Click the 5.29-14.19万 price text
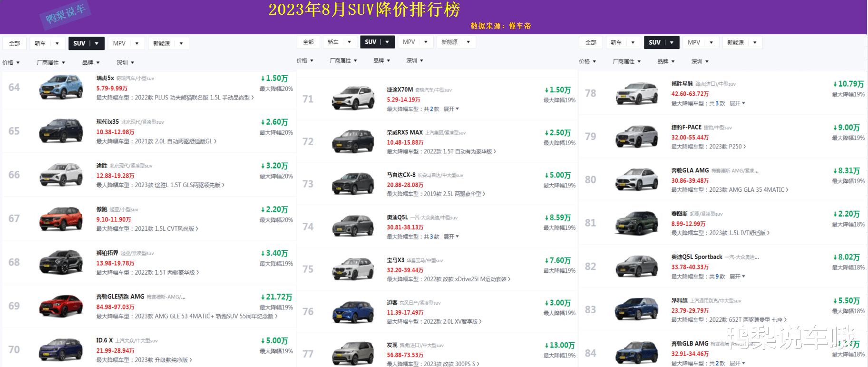Viewport: 868px width, 367px height. pyautogui.click(x=403, y=100)
